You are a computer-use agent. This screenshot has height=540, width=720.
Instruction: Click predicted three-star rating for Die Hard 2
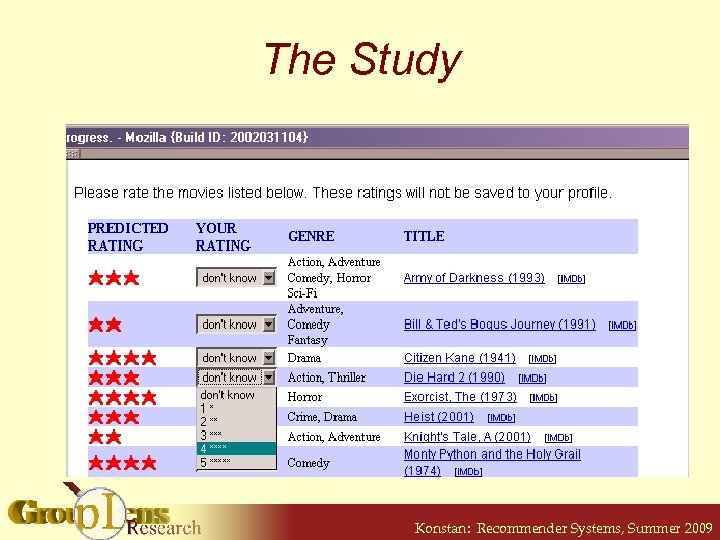coord(114,377)
